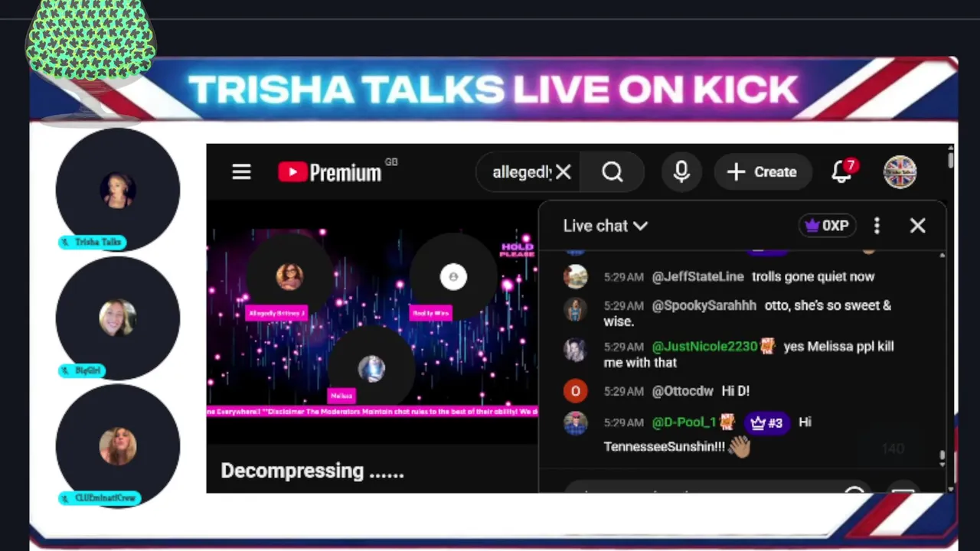Click the Decompressing video title

312,471
